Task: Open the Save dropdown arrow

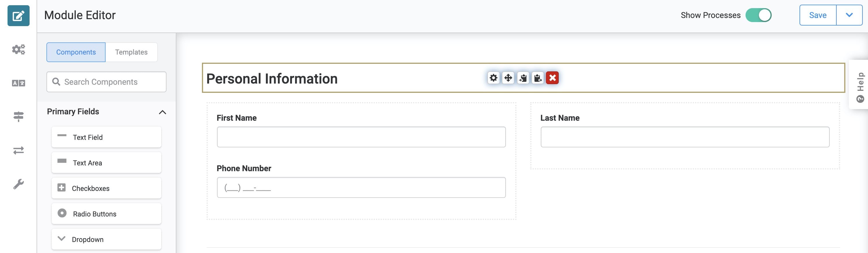Action: [849, 15]
